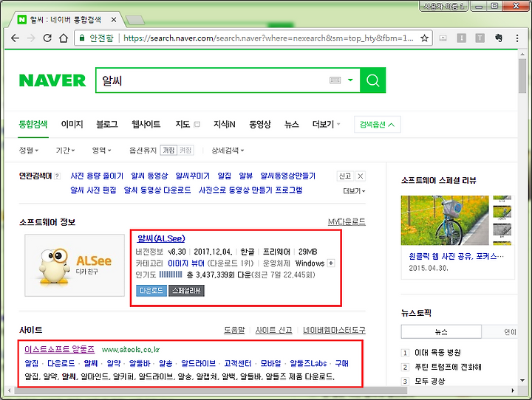Screen dimensions: 532x400
Task: Click the NAVER logo
Action: 52,80
